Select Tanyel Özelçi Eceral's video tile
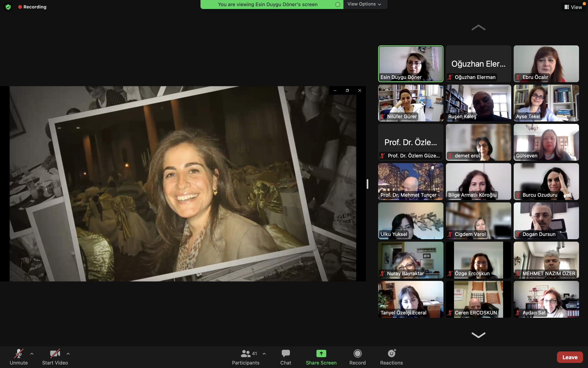Screen dimensions: 588x368 (411, 299)
